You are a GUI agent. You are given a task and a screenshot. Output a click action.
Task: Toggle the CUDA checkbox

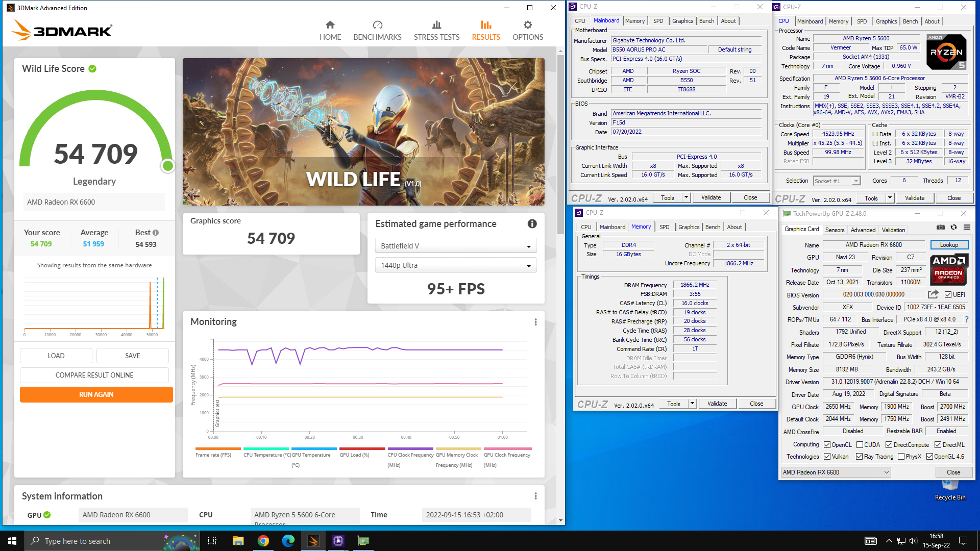click(x=860, y=445)
